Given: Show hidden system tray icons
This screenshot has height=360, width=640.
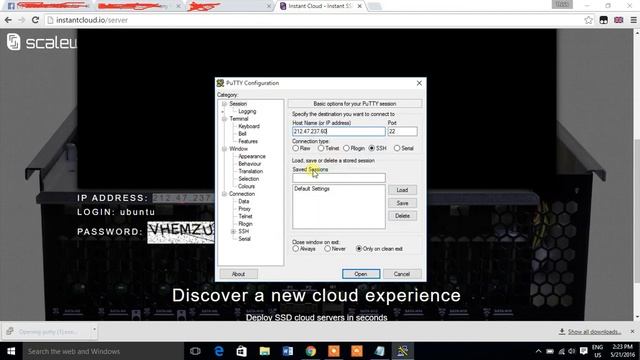Looking at the screenshot, I should 538,351.
